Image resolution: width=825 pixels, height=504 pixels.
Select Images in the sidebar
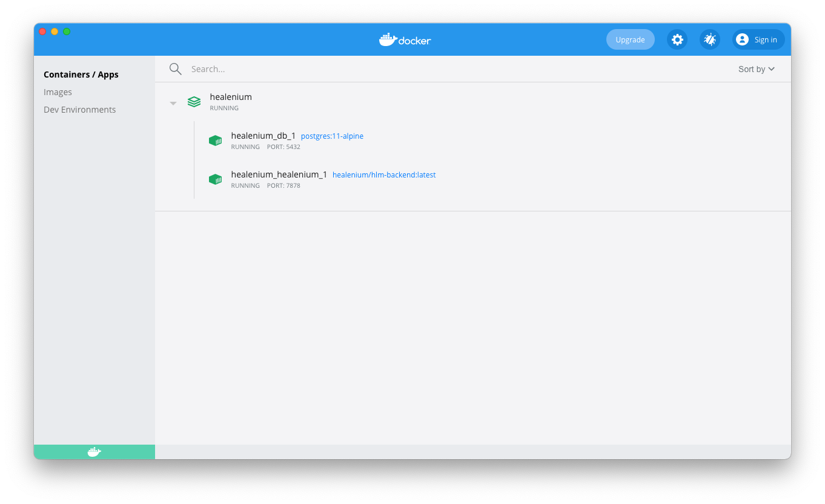click(x=58, y=91)
